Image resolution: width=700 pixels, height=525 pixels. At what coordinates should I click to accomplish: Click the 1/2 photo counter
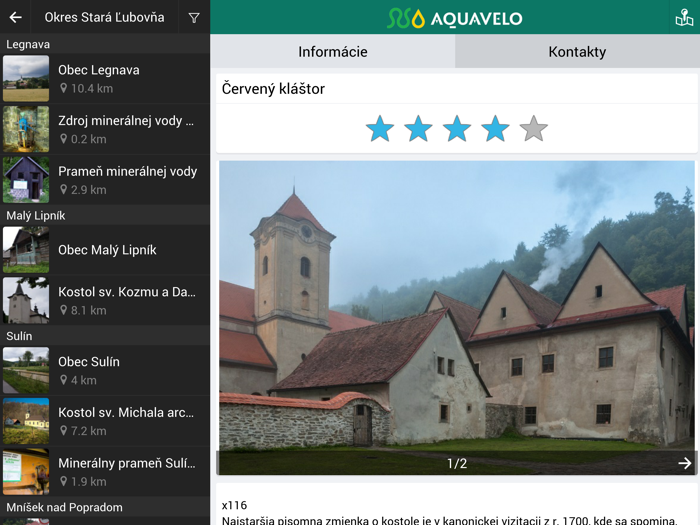[457, 463]
